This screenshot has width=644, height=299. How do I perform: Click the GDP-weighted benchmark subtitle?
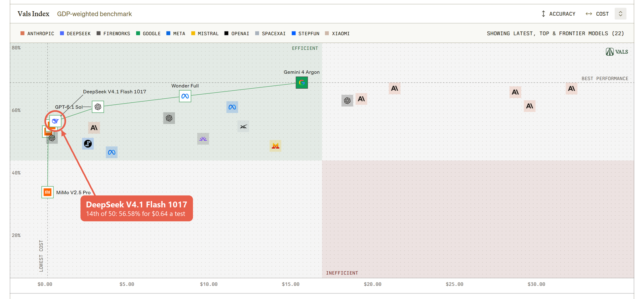click(x=95, y=14)
